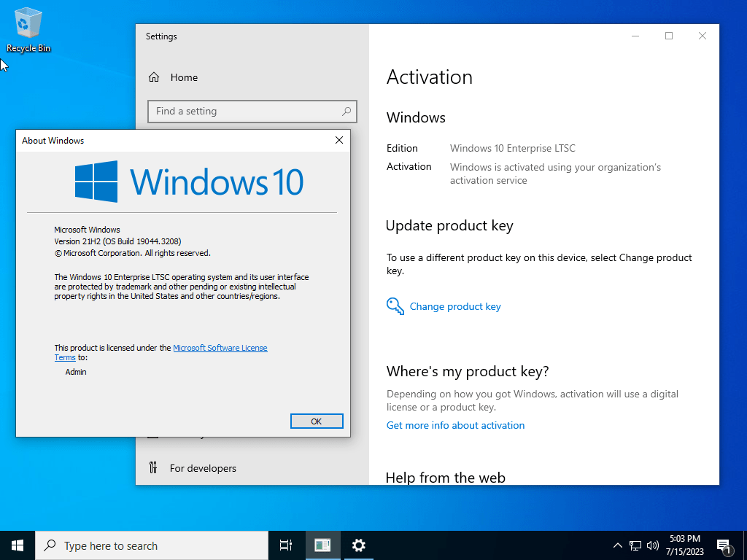Open the Action Center notifications icon
The image size is (747, 560).
pos(724,546)
